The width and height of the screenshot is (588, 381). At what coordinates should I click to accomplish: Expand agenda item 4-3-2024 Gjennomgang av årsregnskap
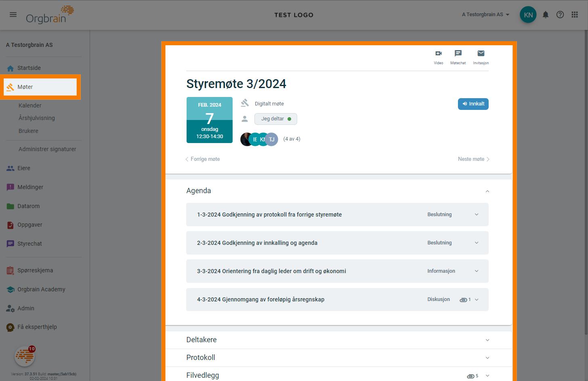[477, 300]
